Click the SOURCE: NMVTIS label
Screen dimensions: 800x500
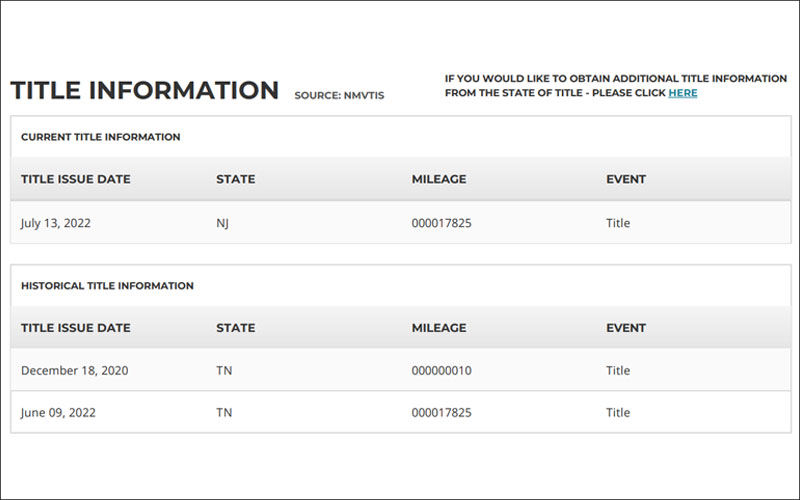(339, 95)
